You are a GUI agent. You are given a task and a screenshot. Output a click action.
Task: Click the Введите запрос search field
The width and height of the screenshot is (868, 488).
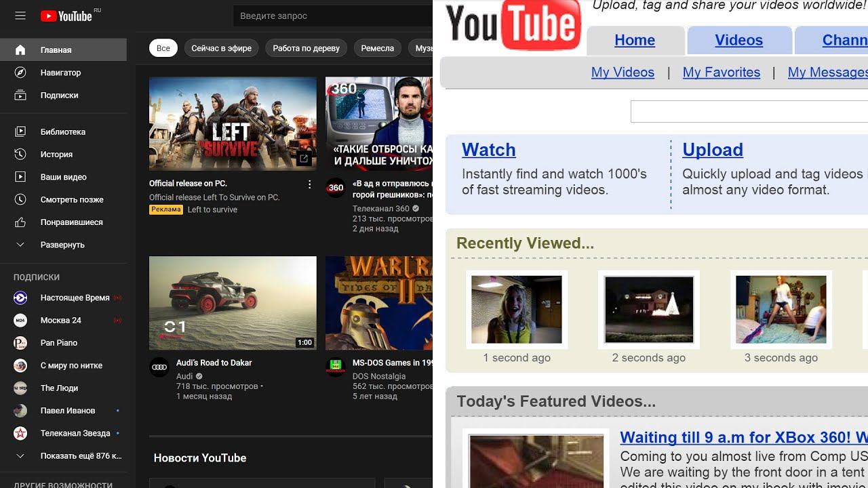click(x=332, y=16)
